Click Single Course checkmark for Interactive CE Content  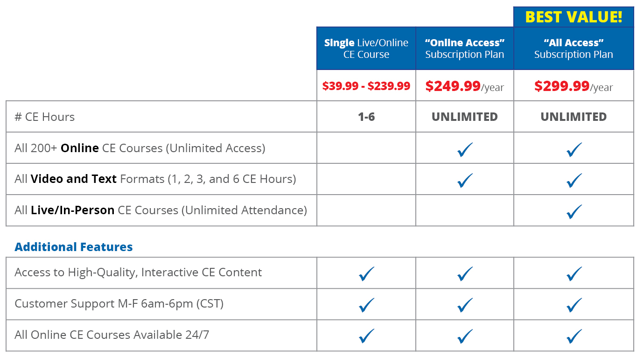(367, 273)
